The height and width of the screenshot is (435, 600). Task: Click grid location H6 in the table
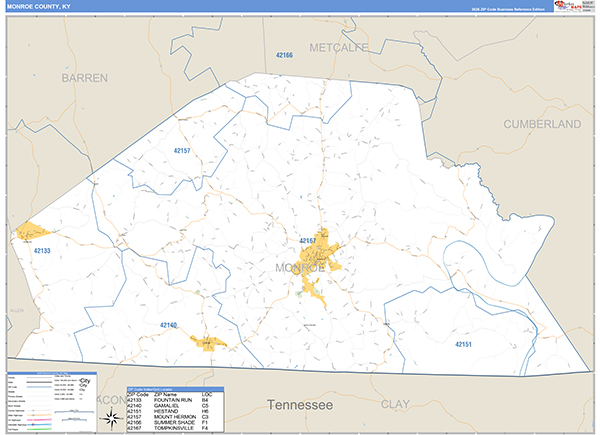click(x=205, y=411)
